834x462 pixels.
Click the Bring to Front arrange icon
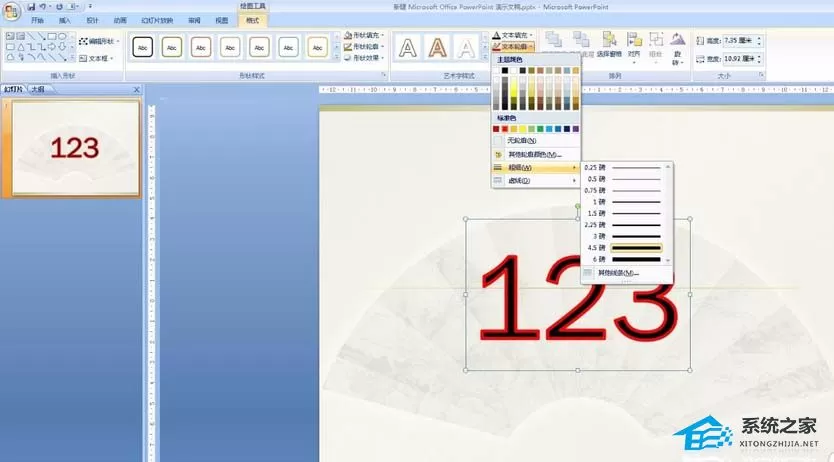click(x=553, y=40)
